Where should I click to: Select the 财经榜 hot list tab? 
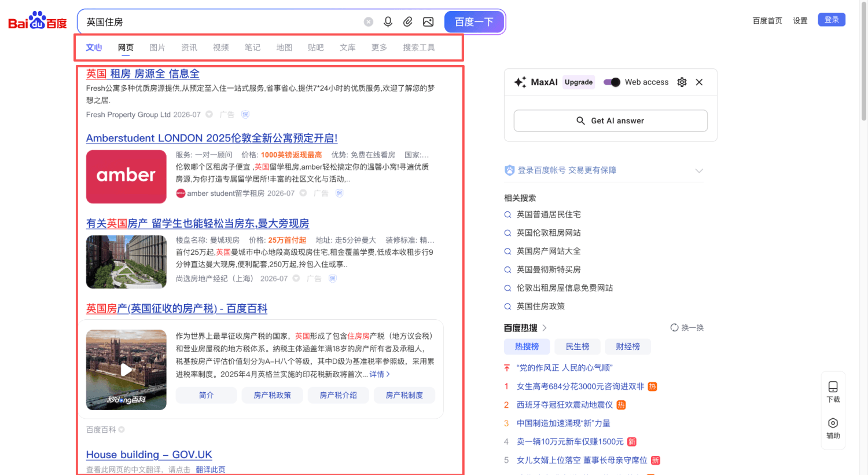click(x=628, y=346)
